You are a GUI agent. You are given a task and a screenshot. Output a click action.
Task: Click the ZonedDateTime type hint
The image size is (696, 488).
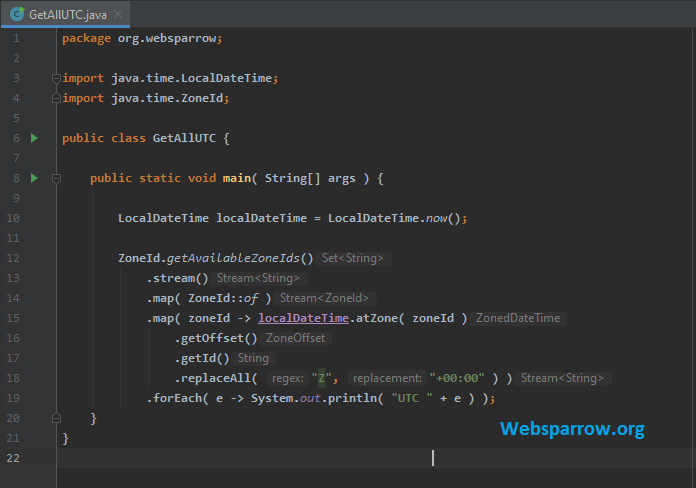pos(518,318)
